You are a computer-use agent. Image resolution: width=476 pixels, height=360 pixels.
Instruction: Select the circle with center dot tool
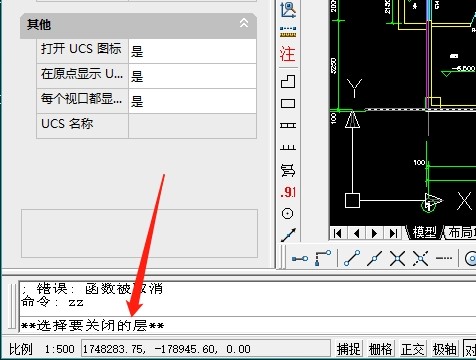(288, 213)
